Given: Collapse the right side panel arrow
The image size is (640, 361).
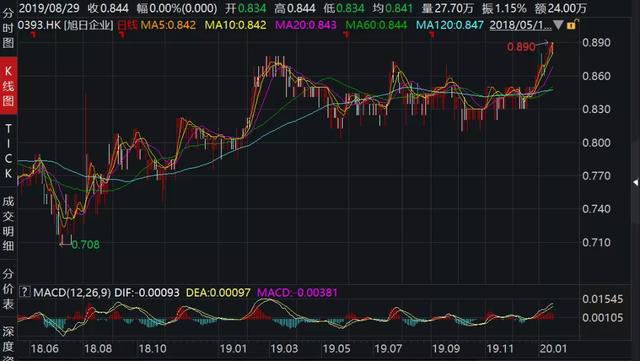Looking at the screenshot, I should tap(636, 182).
